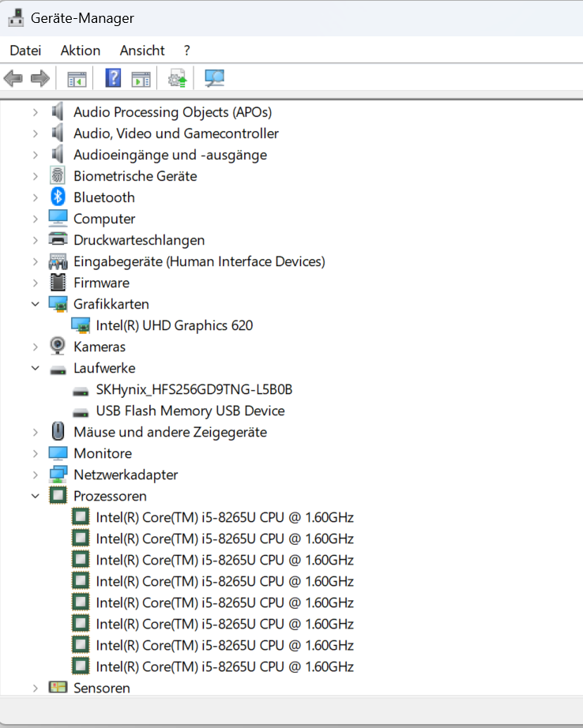Click the USB Flash Memory drive icon
Screen dimensions: 583x728
[81, 413]
